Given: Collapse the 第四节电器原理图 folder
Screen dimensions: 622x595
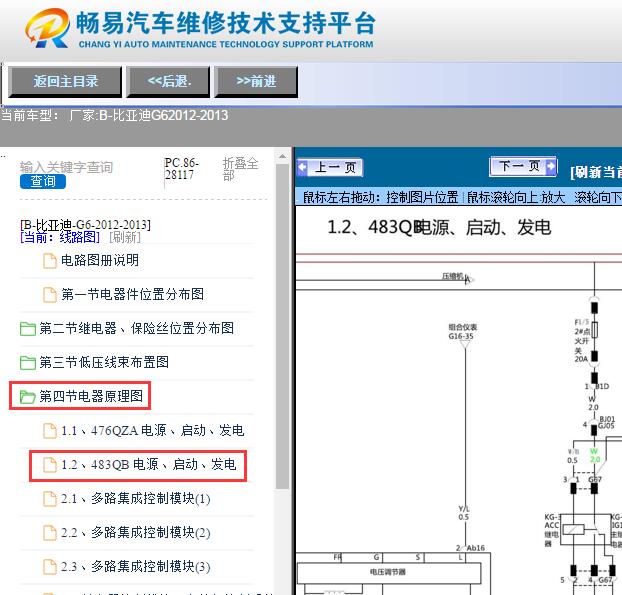Looking at the screenshot, I should (91, 396).
